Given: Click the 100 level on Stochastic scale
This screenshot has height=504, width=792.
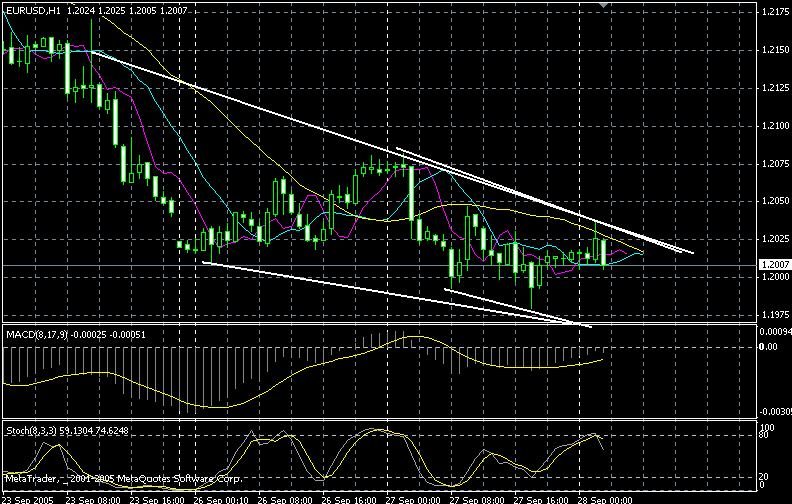Looking at the screenshot, I should tap(767, 428).
